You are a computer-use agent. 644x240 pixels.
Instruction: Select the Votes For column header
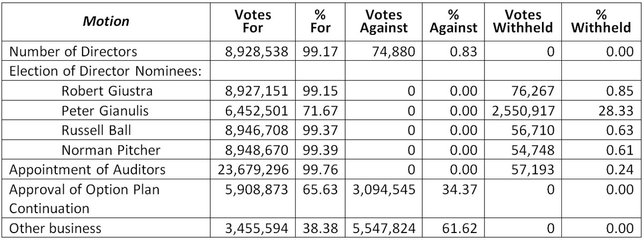click(253, 22)
